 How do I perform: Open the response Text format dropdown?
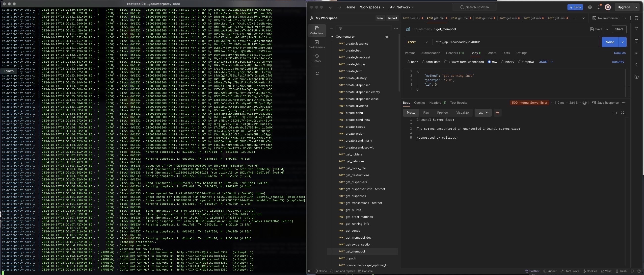483,113
